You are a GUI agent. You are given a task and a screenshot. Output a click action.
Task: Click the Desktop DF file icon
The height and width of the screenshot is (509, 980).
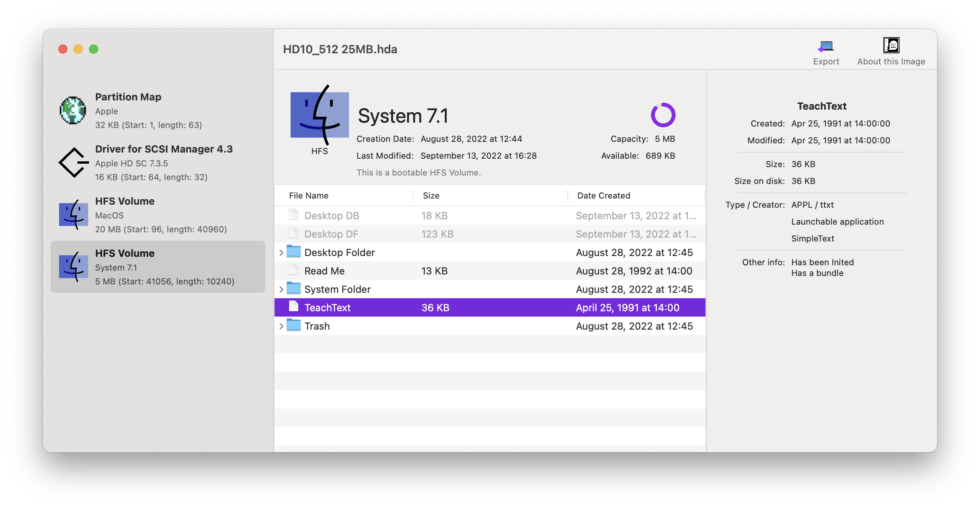[x=294, y=233]
